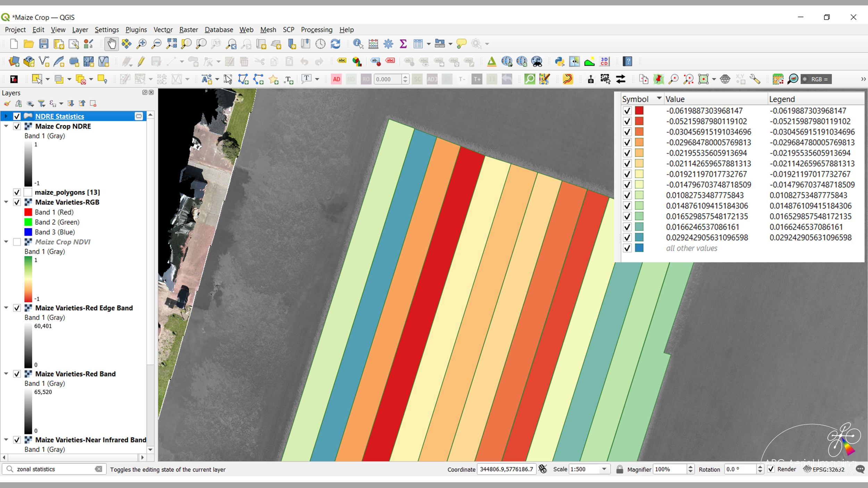Click the Save Project floppy icon
This screenshot has width=868, height=488.
pyautogui.click(x=44, y=44)
